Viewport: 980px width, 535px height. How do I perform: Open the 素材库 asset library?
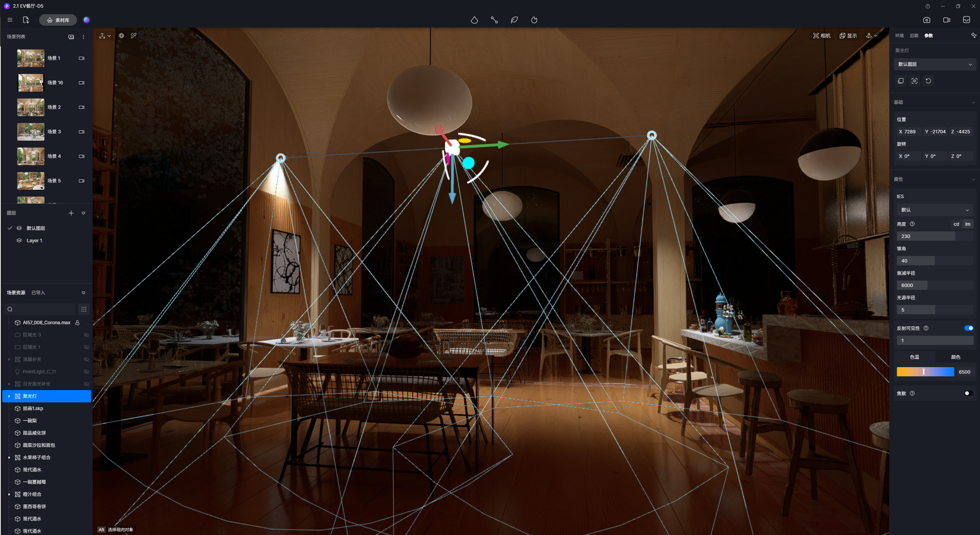(x=58, y=20)
